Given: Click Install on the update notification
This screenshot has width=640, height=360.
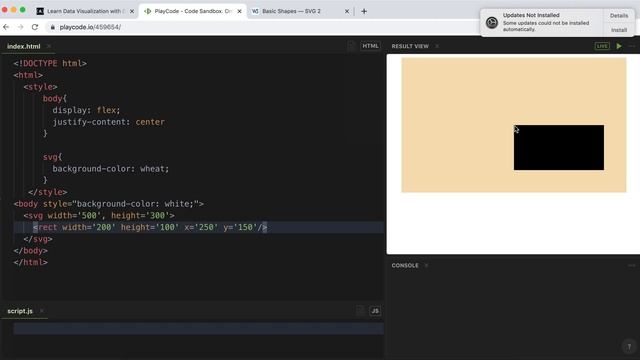Looking at the screenshot, I should (x=619, y=30).
